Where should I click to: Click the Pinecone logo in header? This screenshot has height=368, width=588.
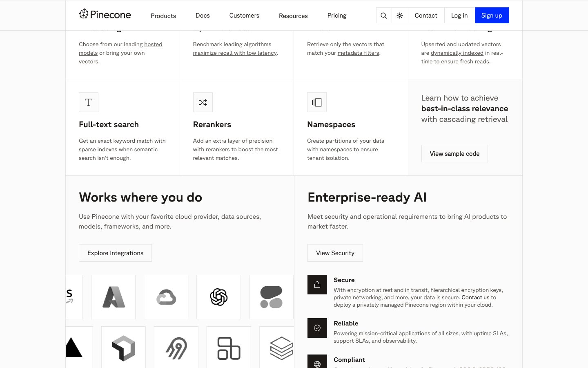(105, 15)
